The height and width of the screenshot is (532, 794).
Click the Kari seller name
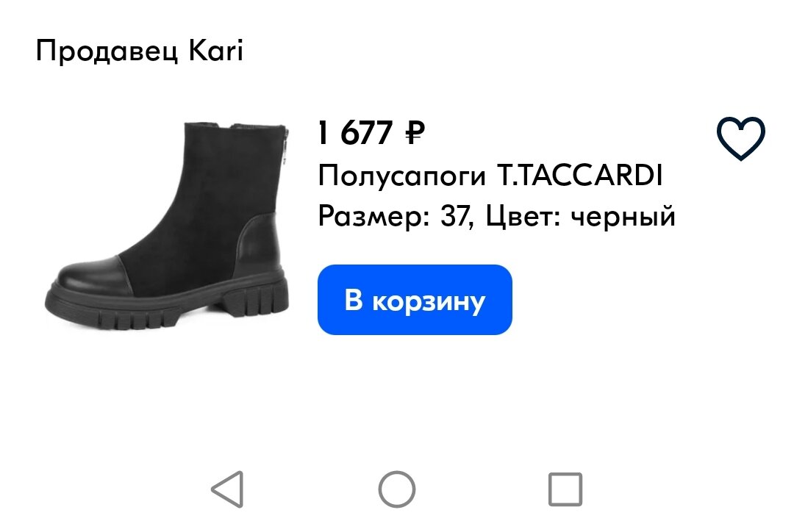pyautogui.click(x=216, y=51)
